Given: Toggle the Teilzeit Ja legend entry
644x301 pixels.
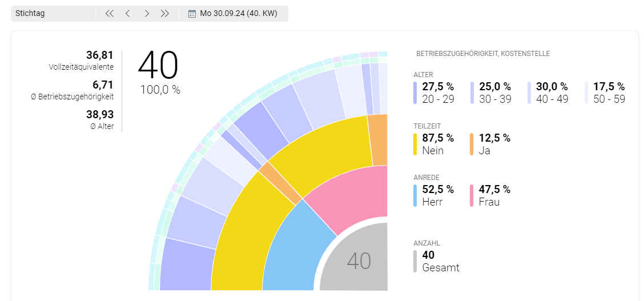Looking at the screenshot, I should 490,144.
